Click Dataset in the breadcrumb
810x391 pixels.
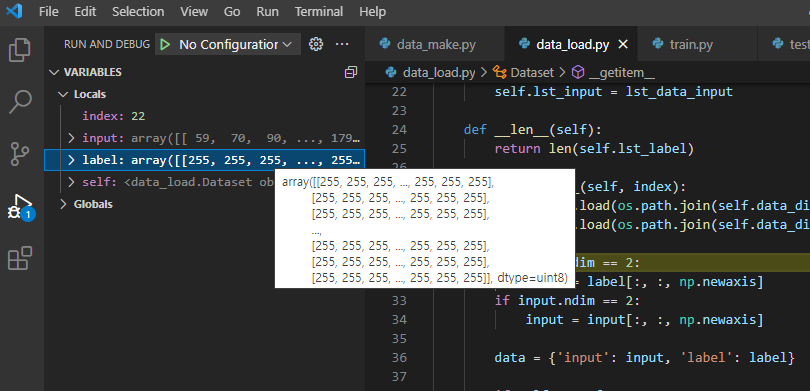pos(532,72)
